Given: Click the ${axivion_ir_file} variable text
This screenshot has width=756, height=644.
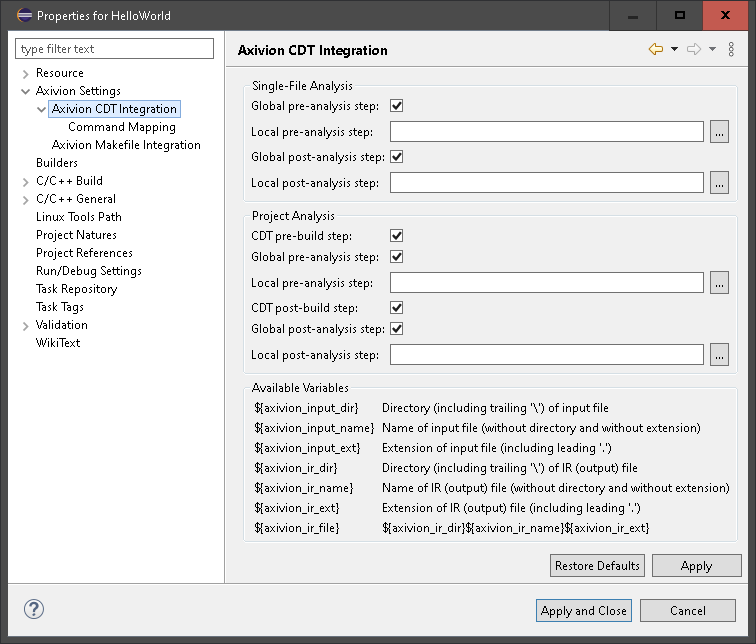Looking at the screenshot, I should coord(297,528).
